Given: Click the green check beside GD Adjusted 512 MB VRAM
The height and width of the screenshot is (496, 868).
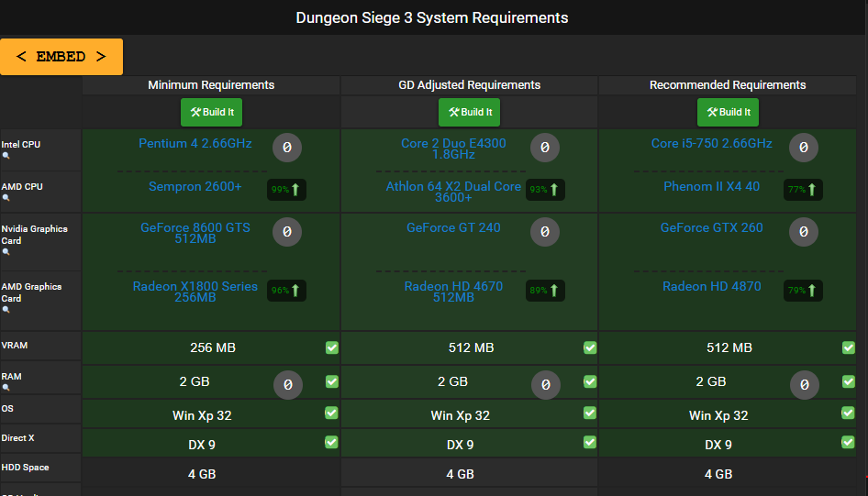Looking at the screenshot, I should pyautogui.click(x=590, y=347).
